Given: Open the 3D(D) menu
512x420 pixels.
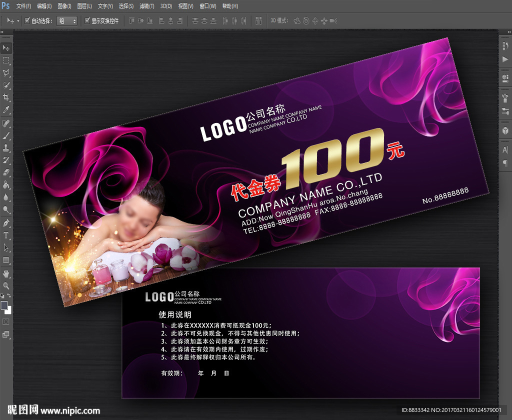Looking at the screenshot, I should click(x=166, y=6).
